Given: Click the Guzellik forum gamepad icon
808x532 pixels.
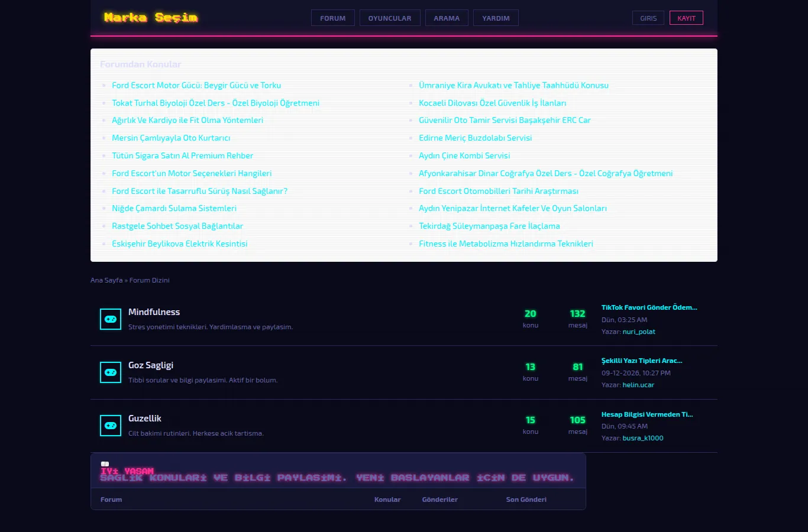Looking at the screenshot, I should 111,426.
